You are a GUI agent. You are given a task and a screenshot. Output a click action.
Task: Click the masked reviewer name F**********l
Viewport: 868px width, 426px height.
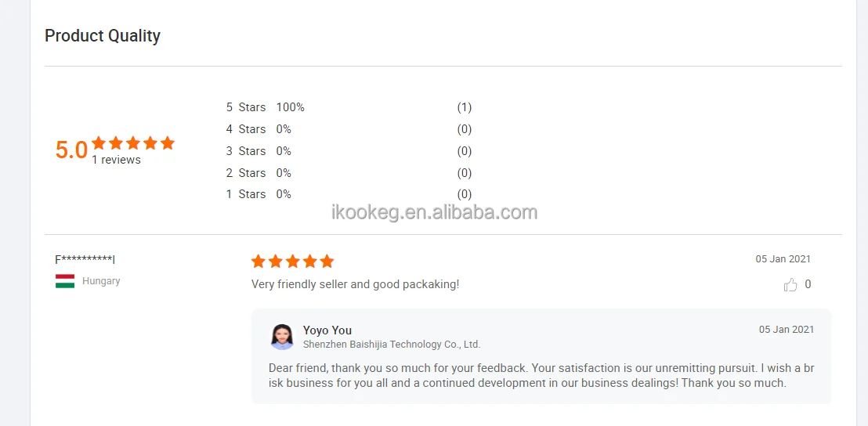point(85,259)
